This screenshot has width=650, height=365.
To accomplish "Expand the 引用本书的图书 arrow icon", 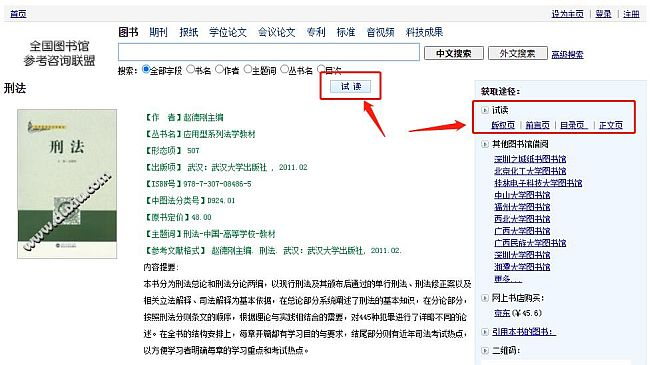I will (x=485, y=332).
